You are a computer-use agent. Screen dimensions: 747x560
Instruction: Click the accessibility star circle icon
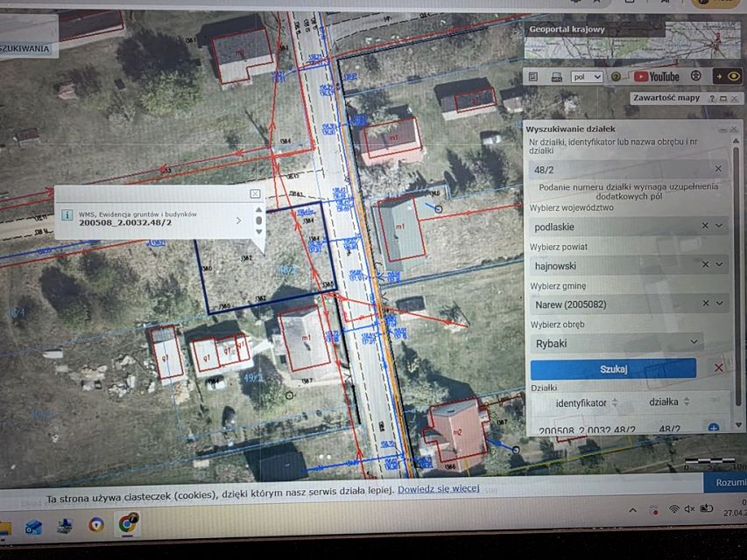tap(697, 77)
